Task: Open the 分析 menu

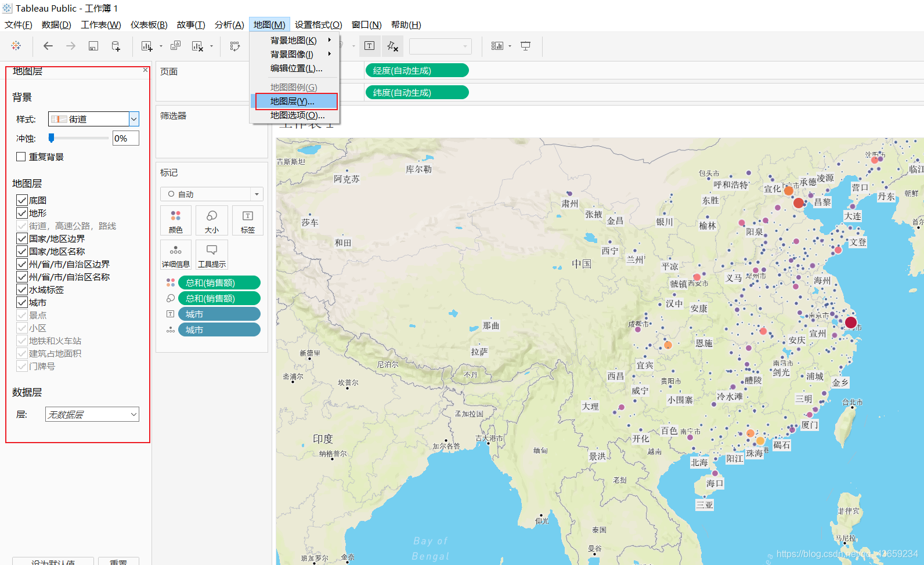Action: [x=229, y=24]
